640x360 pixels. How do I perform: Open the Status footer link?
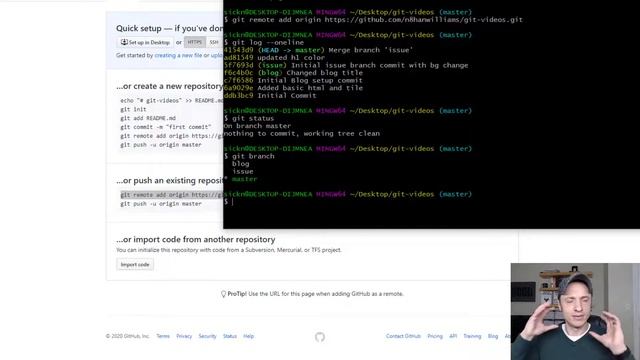[x=230, y=336]
